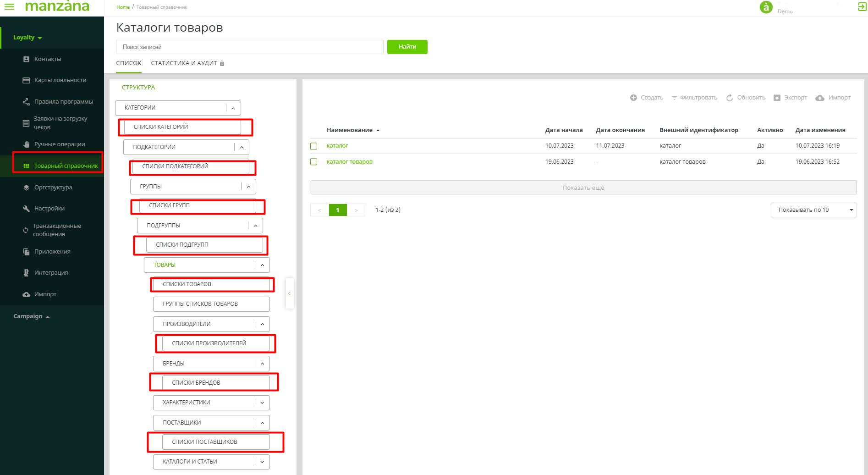Viewport: 868px width, 475px height.
Task: Click the Create plus icon
Action: click(633, 98)
